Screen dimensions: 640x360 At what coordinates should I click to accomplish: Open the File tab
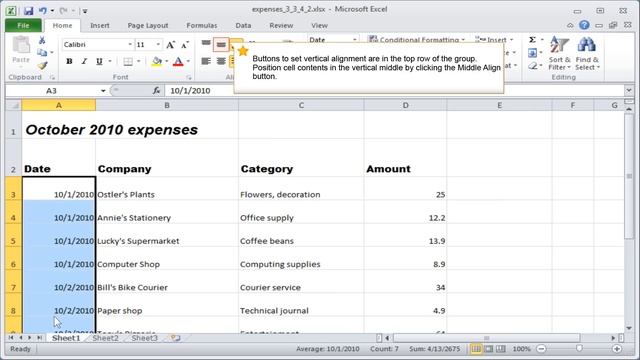[23, 25]
